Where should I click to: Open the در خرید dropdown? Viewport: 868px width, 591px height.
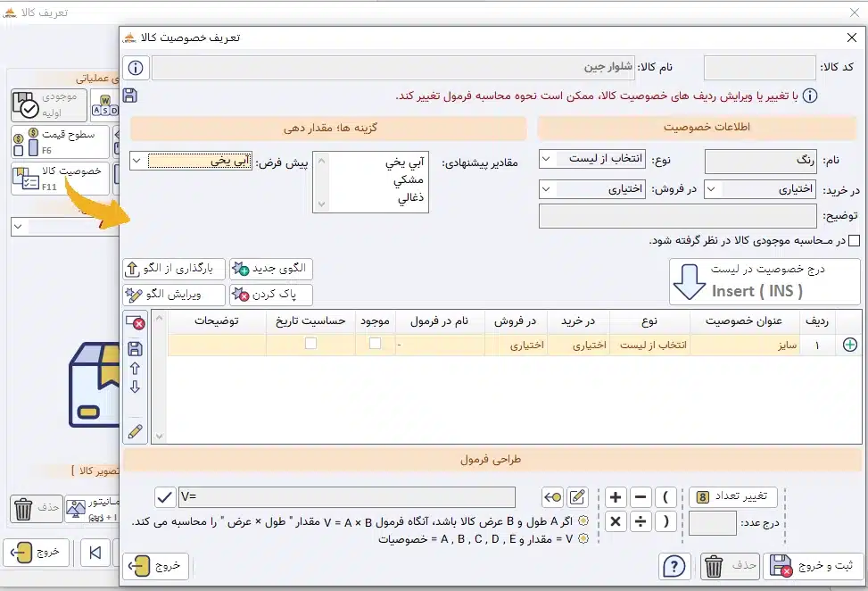pos(759,189)
